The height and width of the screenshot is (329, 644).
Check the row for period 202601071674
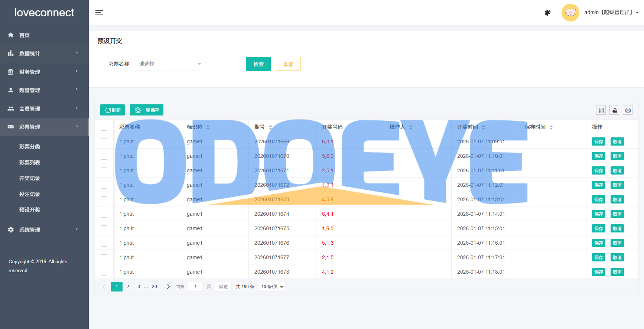pyautogui.click(x=104, y=214)
